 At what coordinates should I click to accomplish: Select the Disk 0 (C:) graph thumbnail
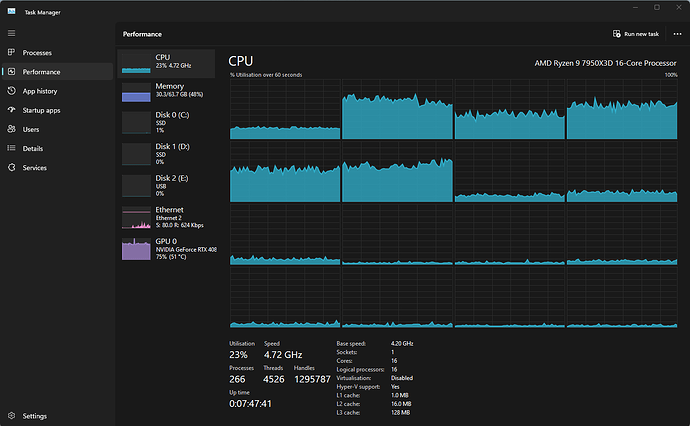136,122
